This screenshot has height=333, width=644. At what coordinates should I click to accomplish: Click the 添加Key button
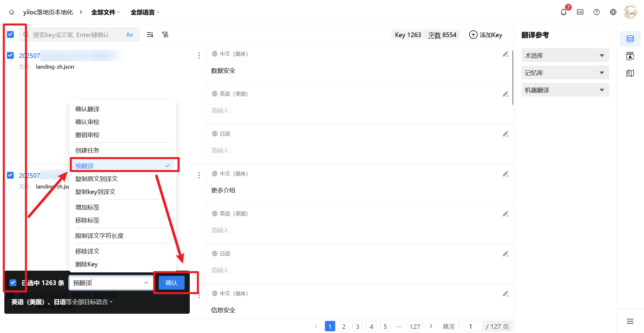486,35
